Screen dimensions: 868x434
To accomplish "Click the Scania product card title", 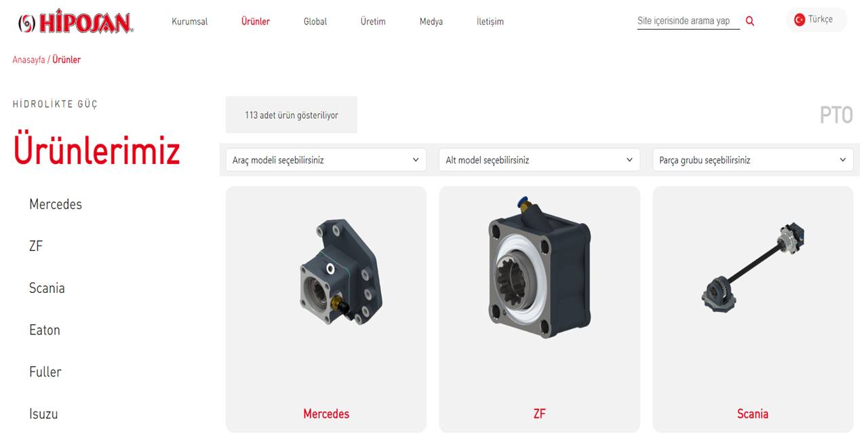I will coord(753,414).
